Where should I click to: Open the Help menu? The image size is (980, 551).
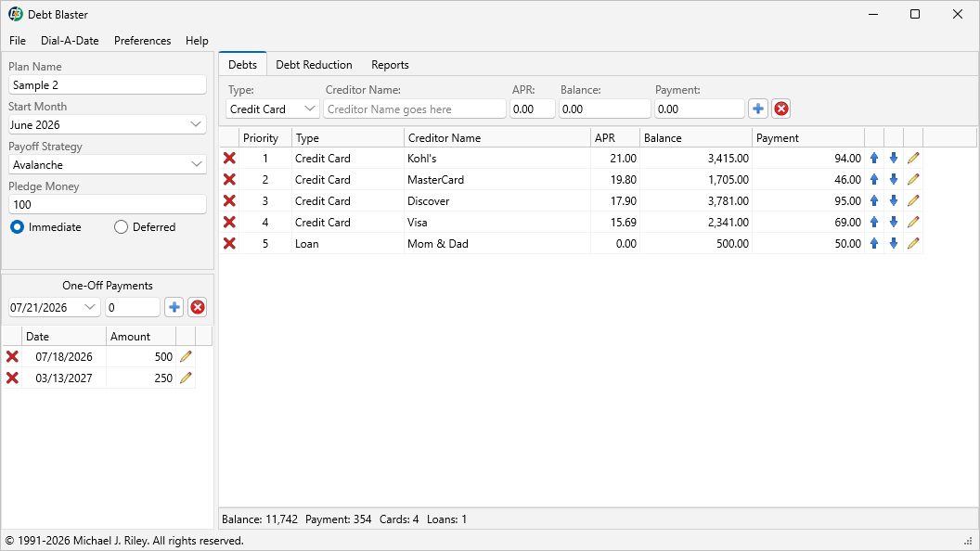pos(197,41)
